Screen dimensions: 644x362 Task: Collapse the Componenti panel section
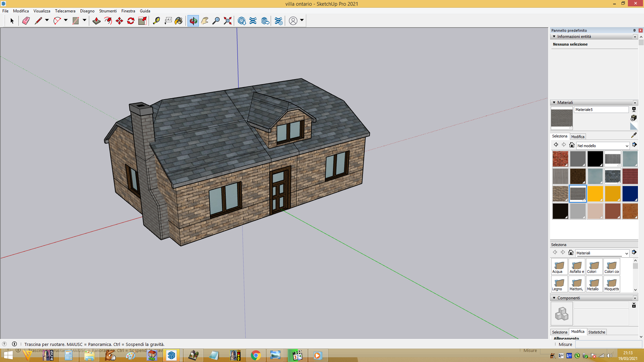point(554,298)
